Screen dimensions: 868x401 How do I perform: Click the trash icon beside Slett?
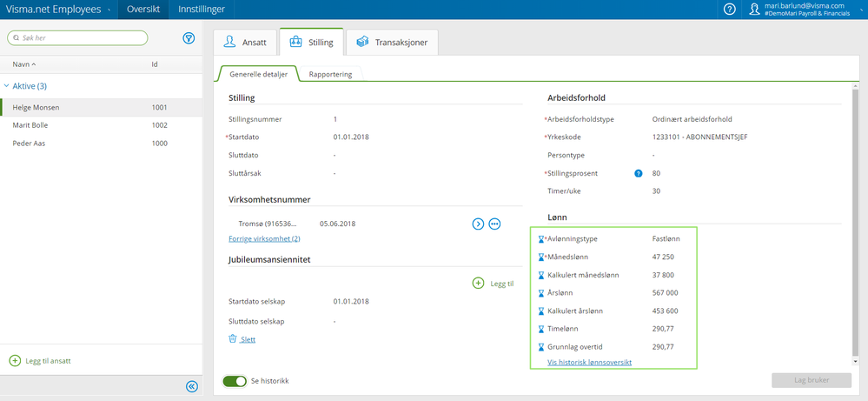pos(233,339)
